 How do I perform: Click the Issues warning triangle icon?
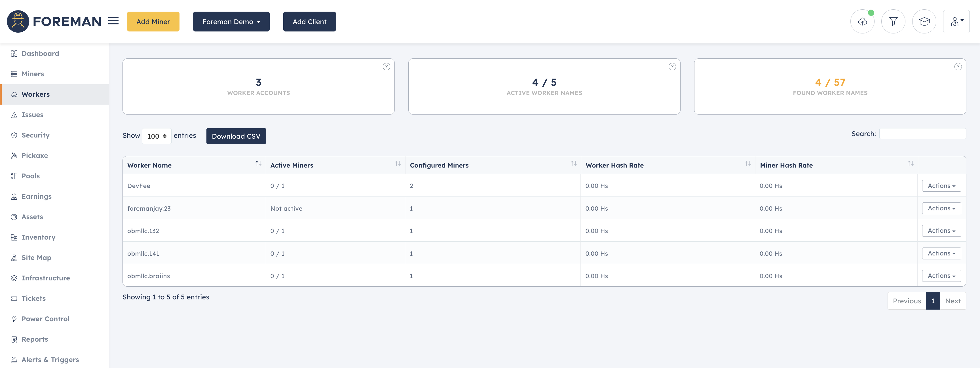[x=14, y=115]
